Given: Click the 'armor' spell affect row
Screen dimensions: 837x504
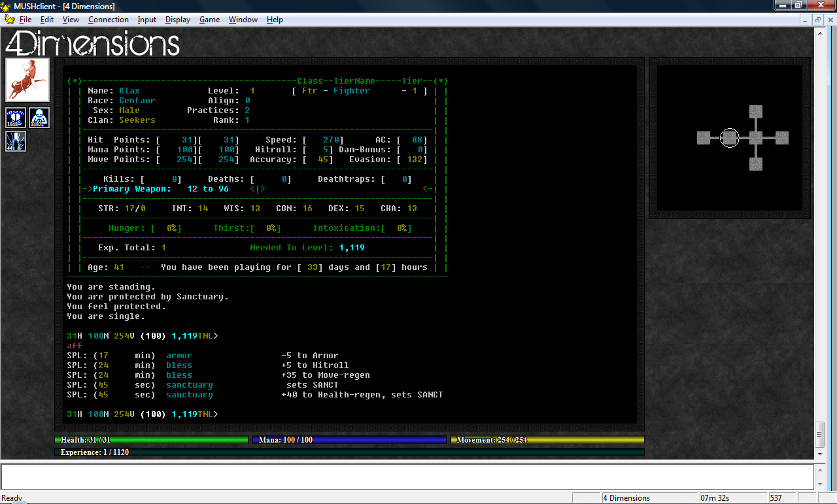Looking at the screenshot, I should pyautogui.click(x=203, y=356).
